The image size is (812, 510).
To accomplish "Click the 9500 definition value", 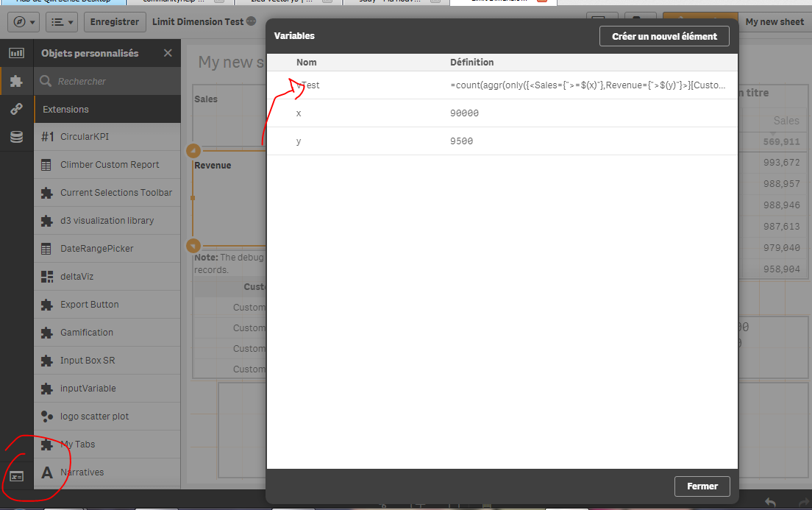I will [x=461, y=141].
